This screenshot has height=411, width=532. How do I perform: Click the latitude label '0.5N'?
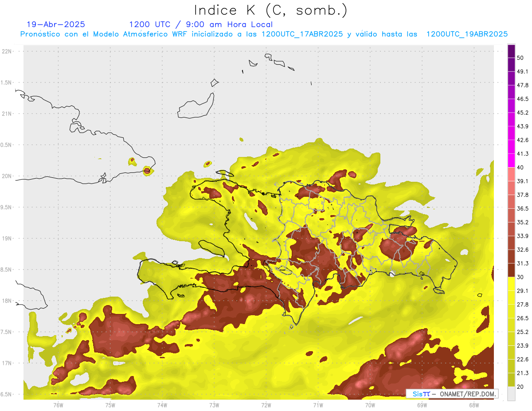pyautogui.click(x=6, y=145)
